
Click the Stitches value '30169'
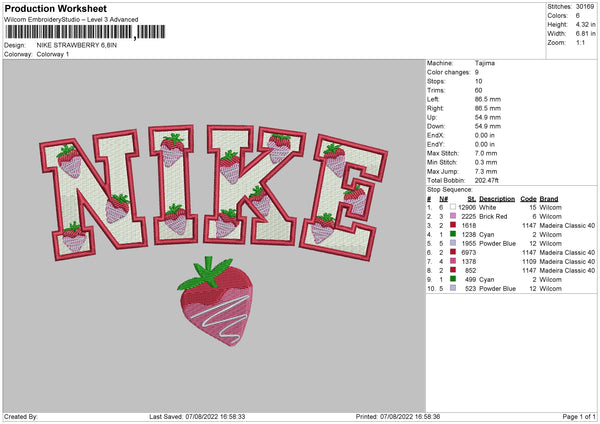click(x=585, y=7)
